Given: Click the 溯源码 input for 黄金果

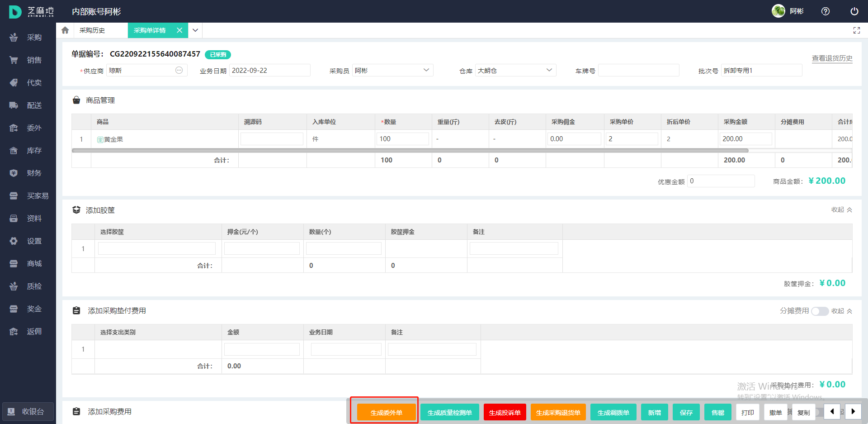Looking at the screenshot, I should 272,139.
